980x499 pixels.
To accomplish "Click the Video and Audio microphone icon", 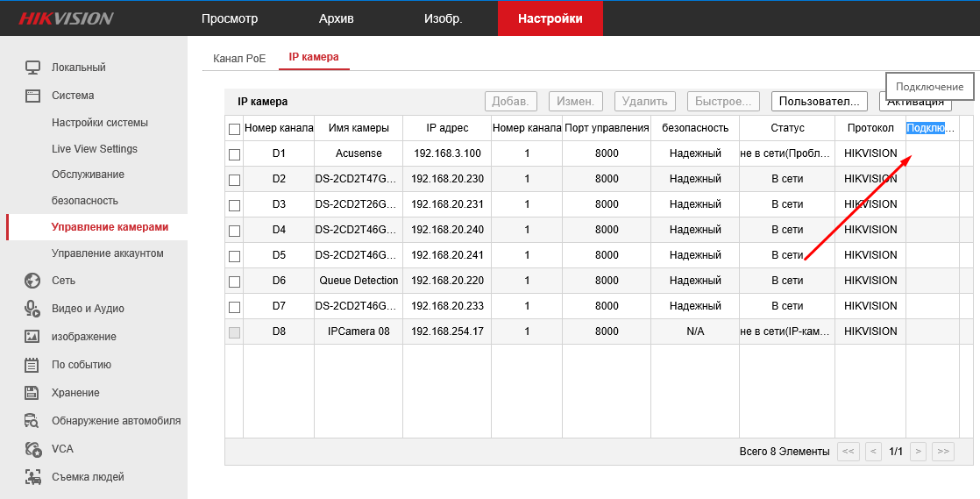I will 32,309.
